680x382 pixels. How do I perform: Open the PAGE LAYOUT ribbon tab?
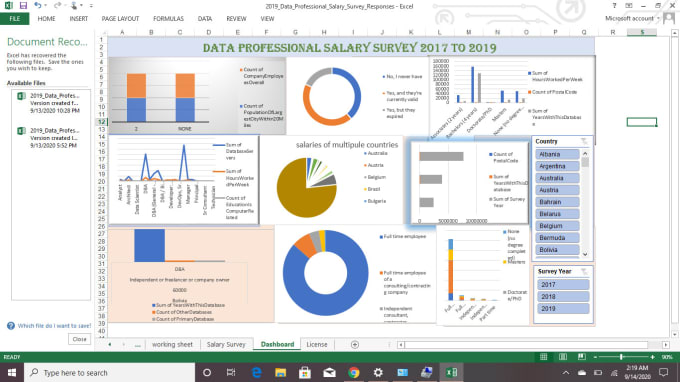pyautogui.click(x=120, y=19)
